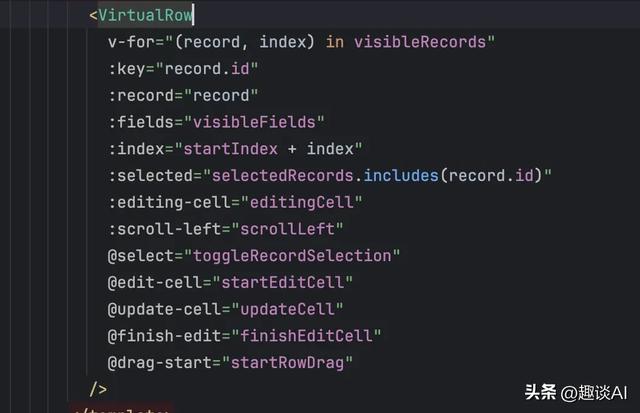Click the self-closing /> tag end
Screen dimensions: 640x413
98,389
